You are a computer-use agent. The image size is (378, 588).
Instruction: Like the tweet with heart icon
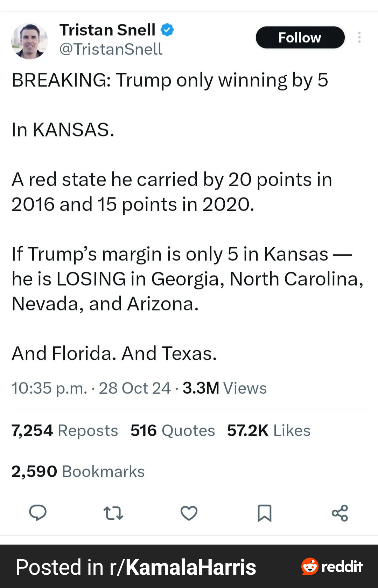[189, 513]
